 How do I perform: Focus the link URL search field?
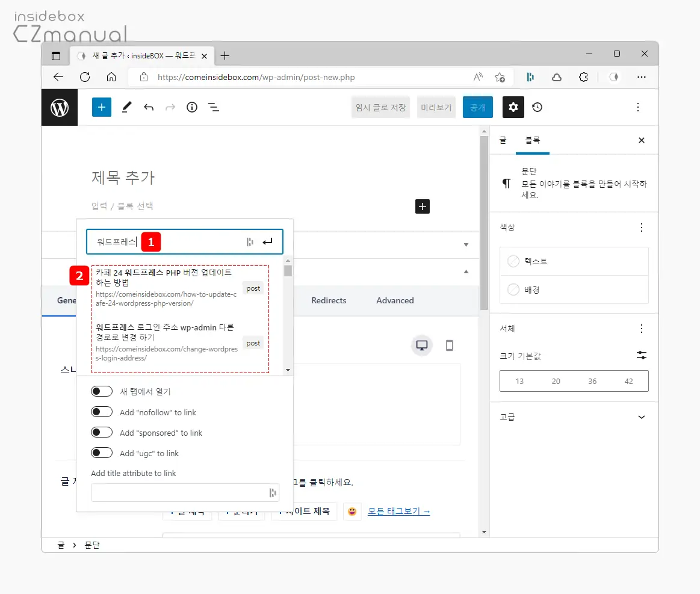coord(184,242)
